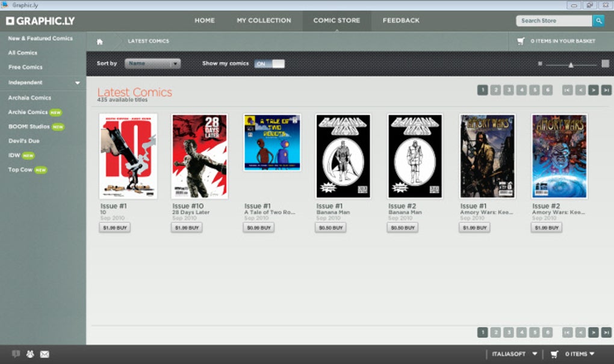Viewport: 614px width, 364px height.
Task: Open Devil's Due publisher
Action: (24, 141)
